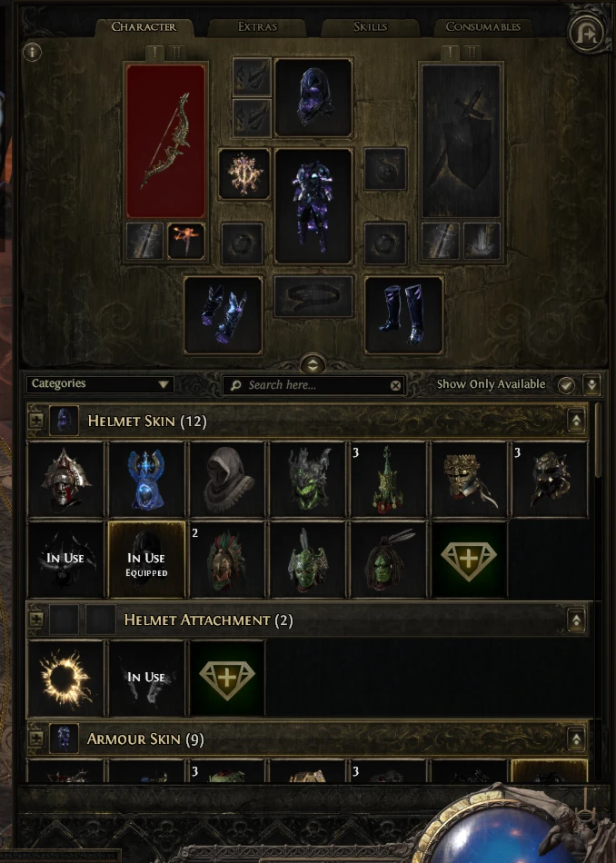Image resolution: width=616 pixels, height=863 pixels.
Task: Switch to weapon set II on right
Action: click(472, 53)
